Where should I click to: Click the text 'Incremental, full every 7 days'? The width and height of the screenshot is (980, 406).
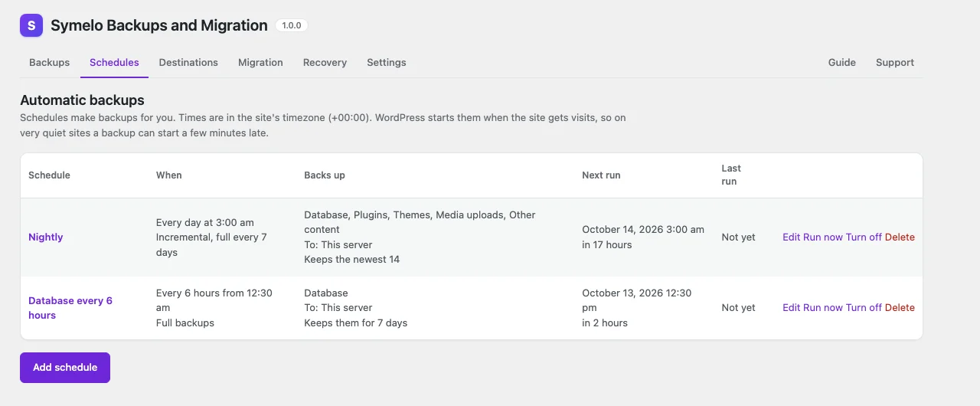tap(211, 245)
